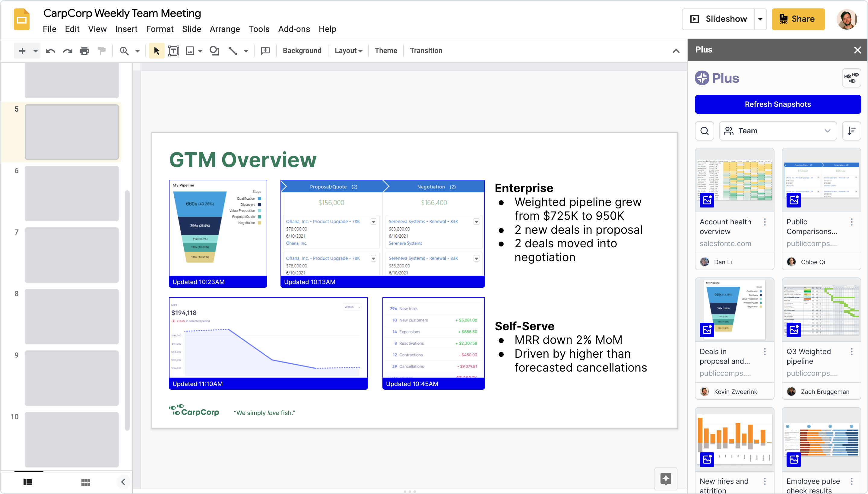Click the Background button
This screenshot has width=868, height=494.
click(x=302, y=51)
